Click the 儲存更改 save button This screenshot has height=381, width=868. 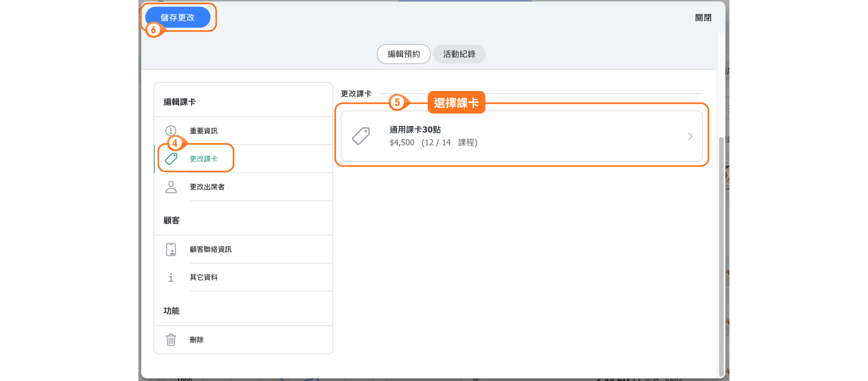point(178,17)
